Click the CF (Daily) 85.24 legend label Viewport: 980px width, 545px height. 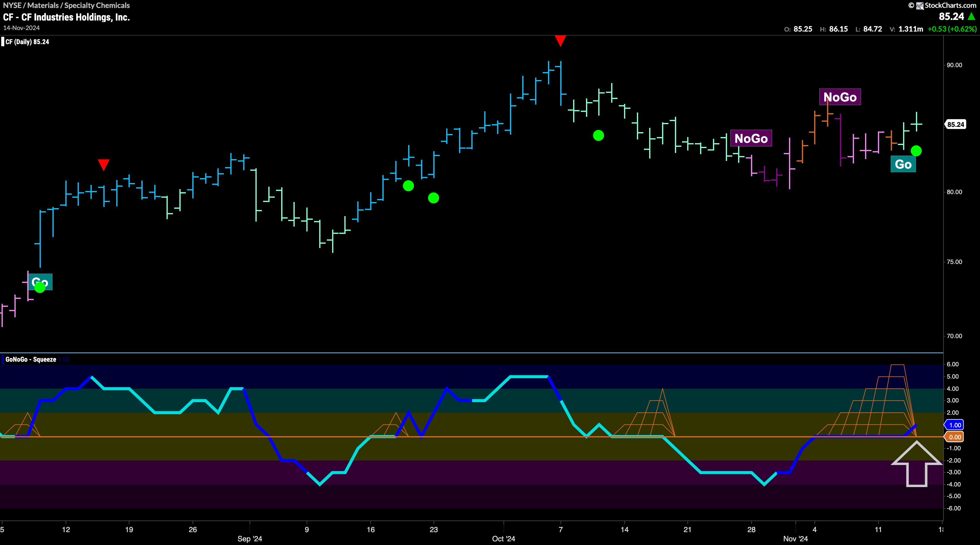[x=27, y=42]
